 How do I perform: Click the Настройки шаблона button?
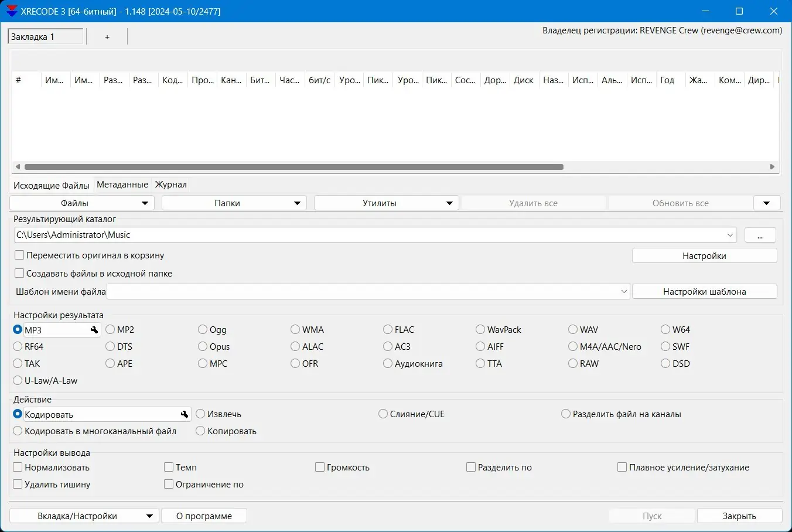pyautogui.click(x=704, y=292)
